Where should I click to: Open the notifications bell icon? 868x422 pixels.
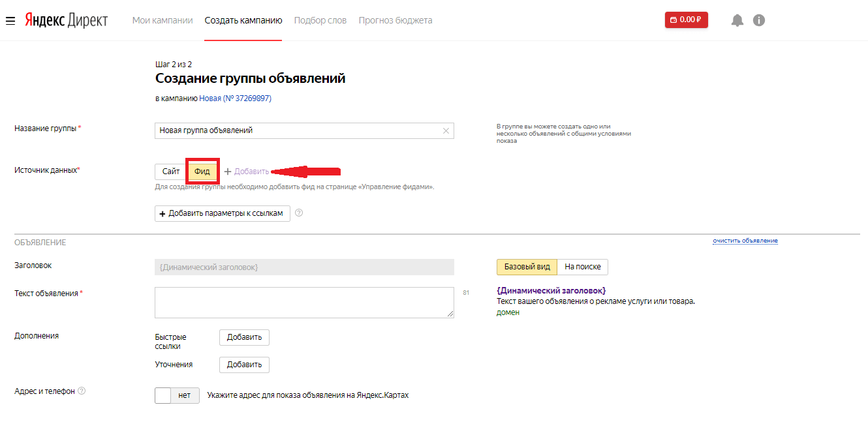(737, 20)
